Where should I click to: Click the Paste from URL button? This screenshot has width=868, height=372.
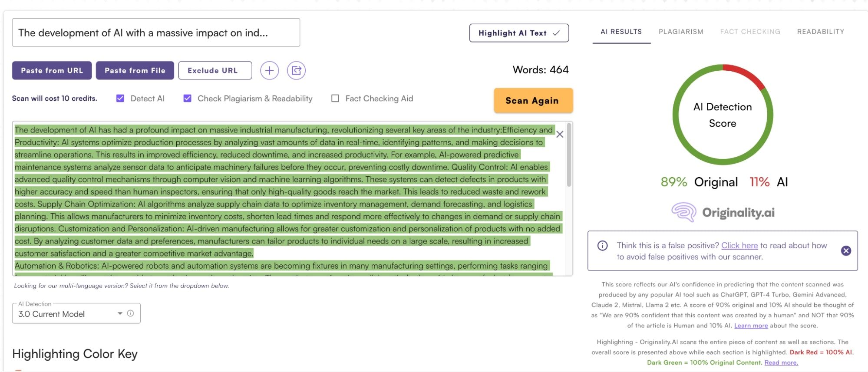point(52,70)
